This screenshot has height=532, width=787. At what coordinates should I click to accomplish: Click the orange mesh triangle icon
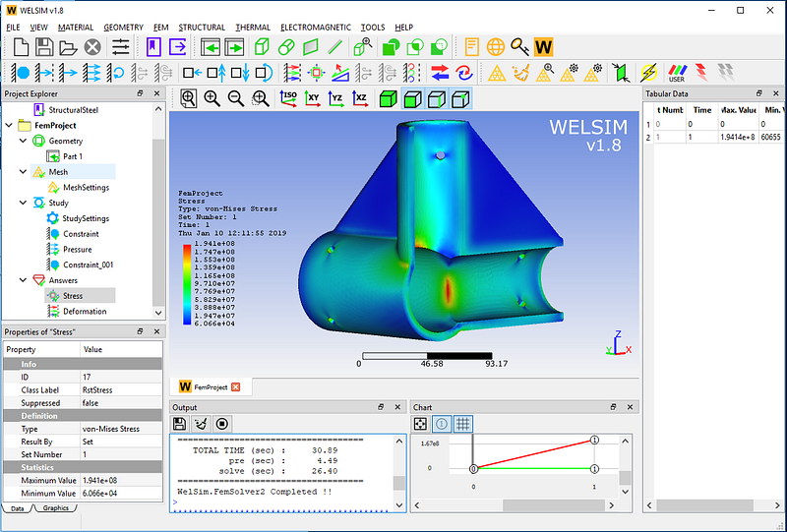coord(497,74)
